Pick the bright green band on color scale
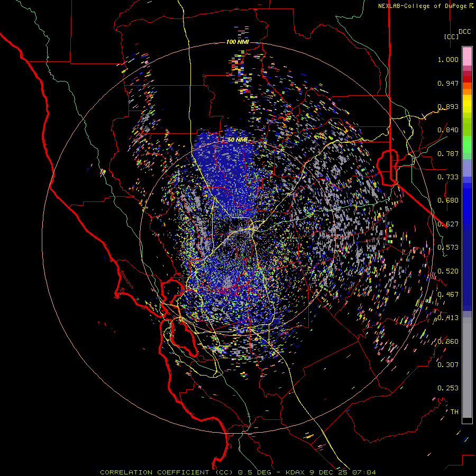This screenshot has height=476, width=476. [x=467, y=144]
